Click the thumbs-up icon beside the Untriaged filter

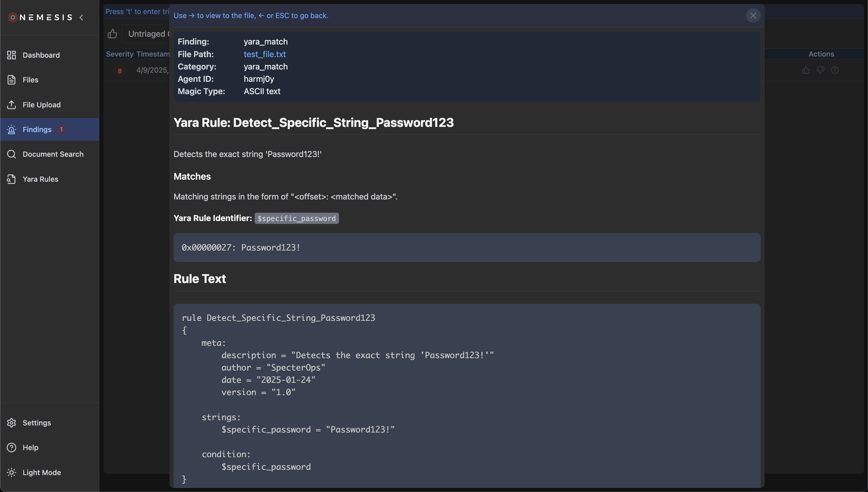click(x=112, y=34)
